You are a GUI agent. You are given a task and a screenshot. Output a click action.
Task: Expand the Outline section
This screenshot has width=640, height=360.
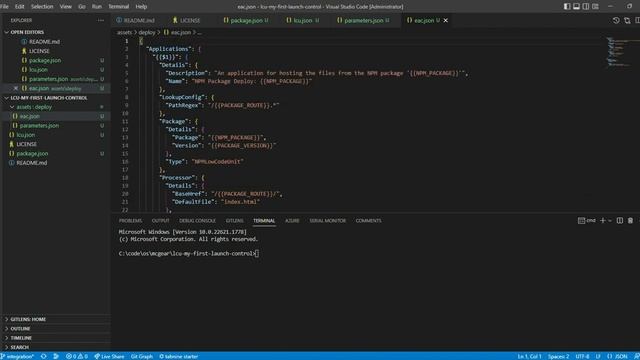(56, 329)
